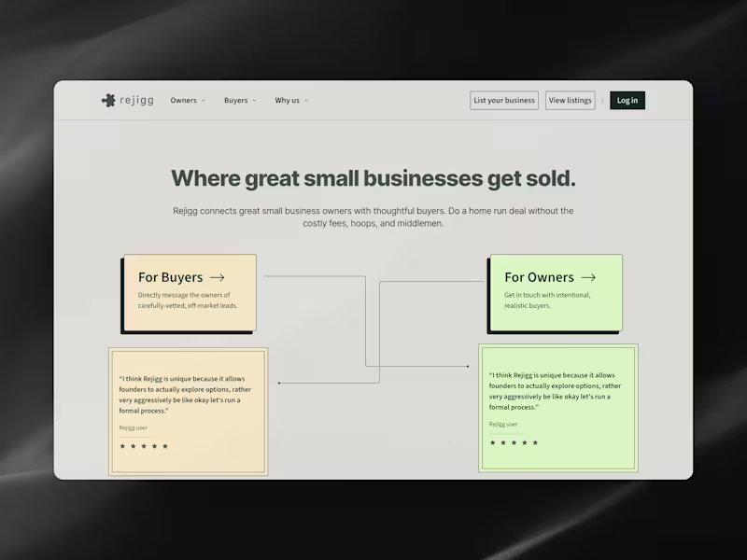
Task: Click 'Rejigg user' in the yellow testimonial
Action: (134, 427)
